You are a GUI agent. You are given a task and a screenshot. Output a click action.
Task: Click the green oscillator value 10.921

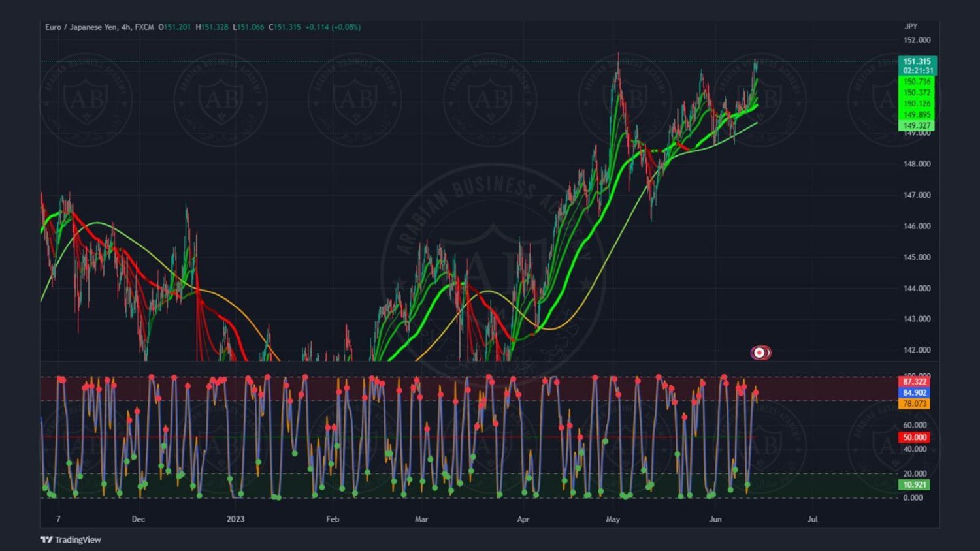pyautogui.click(x=914, y=484)
